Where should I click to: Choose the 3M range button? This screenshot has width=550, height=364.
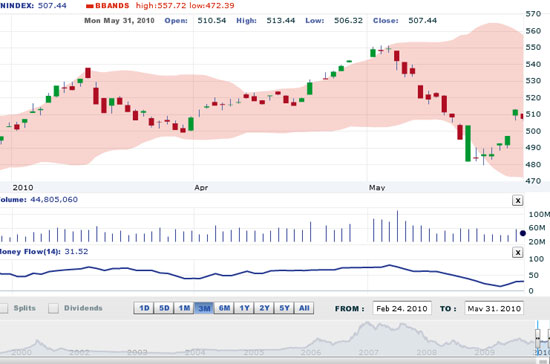click(204, 308)
